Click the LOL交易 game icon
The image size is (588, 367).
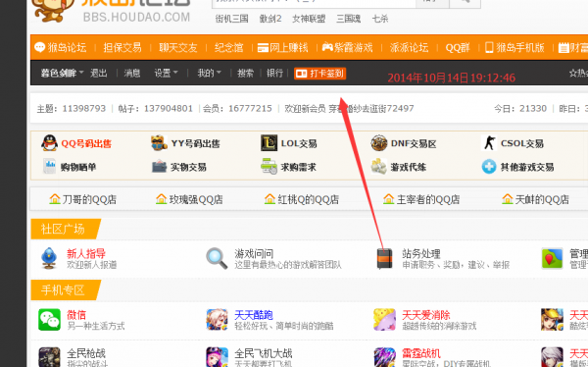pyautogui.click(x=269, y=143)
